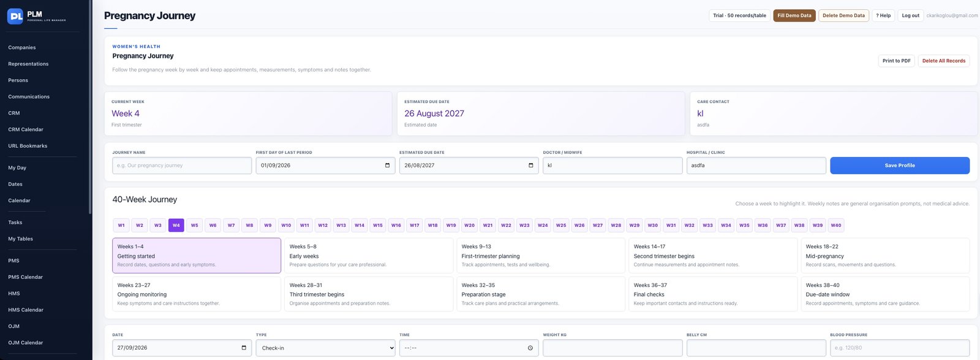Click the Blood Pressure input
The height and width of the screenshot is (360, 980).
point(900,348)
